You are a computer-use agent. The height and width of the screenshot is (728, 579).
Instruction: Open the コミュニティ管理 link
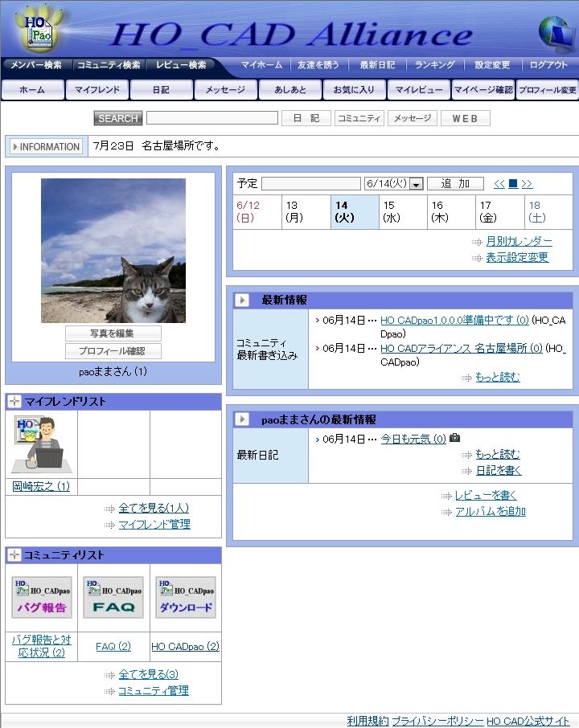coord(153,690)
